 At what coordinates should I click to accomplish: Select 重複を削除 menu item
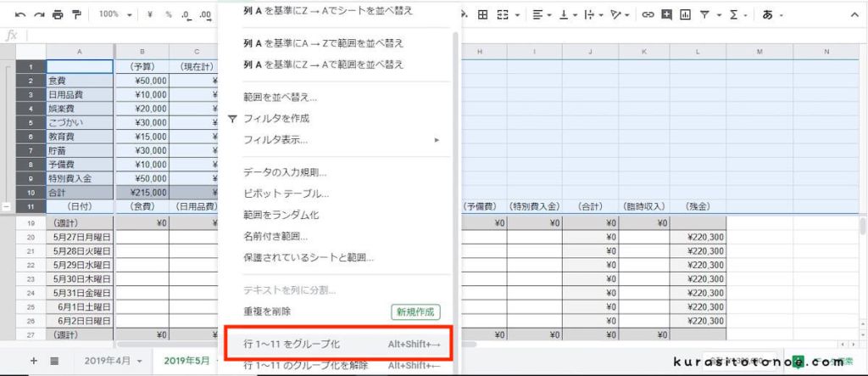(267, 311)
